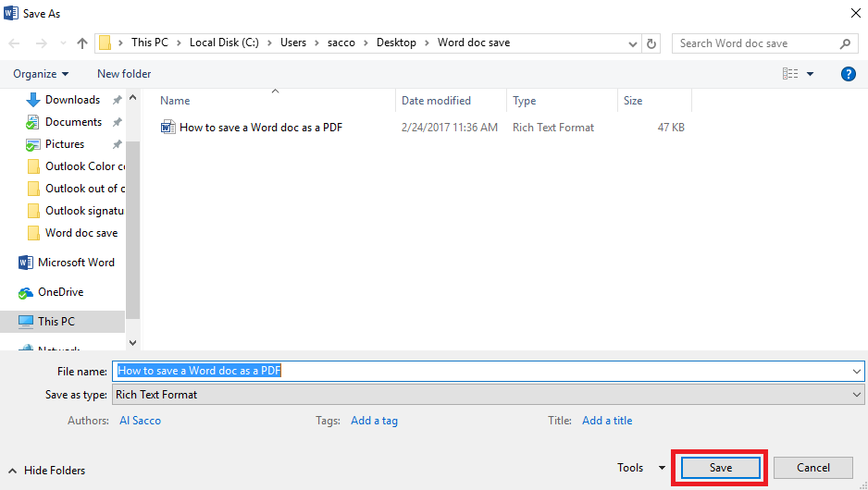Click the Documents pin icon

click(117, 122)
